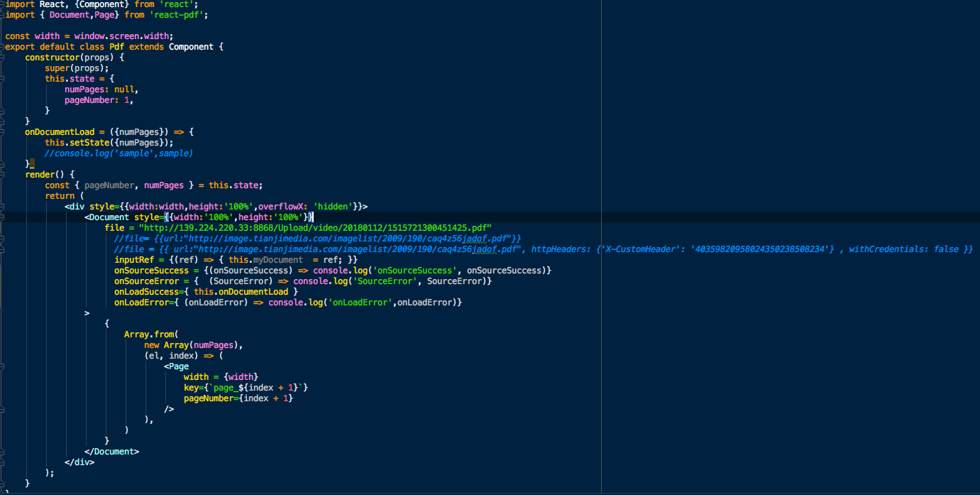Collapse the fold marker beside 'export default class Pdf'
Viewport: 980px width, 495px height.
[x=2, y=47]
